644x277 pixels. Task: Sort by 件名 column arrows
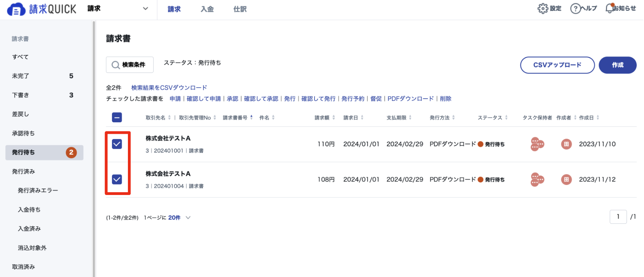pyautogui.click(x=273, y=117)
